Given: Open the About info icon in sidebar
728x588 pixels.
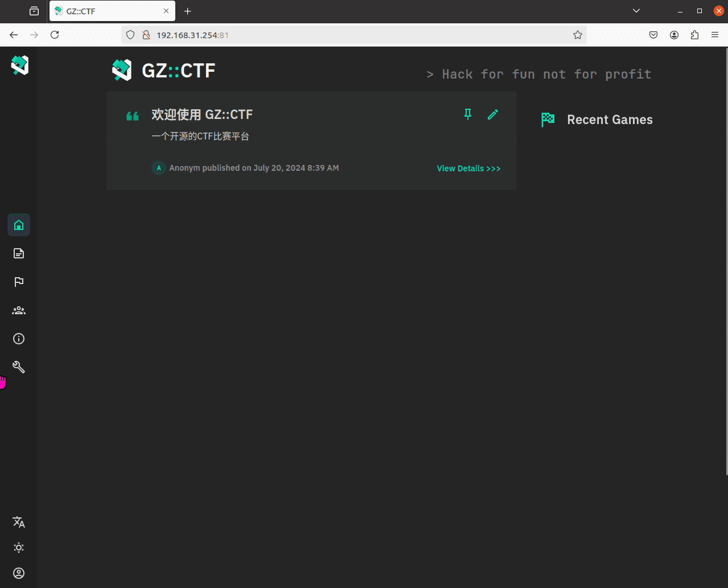Looking at the screenshot, I should click(19, 339).
